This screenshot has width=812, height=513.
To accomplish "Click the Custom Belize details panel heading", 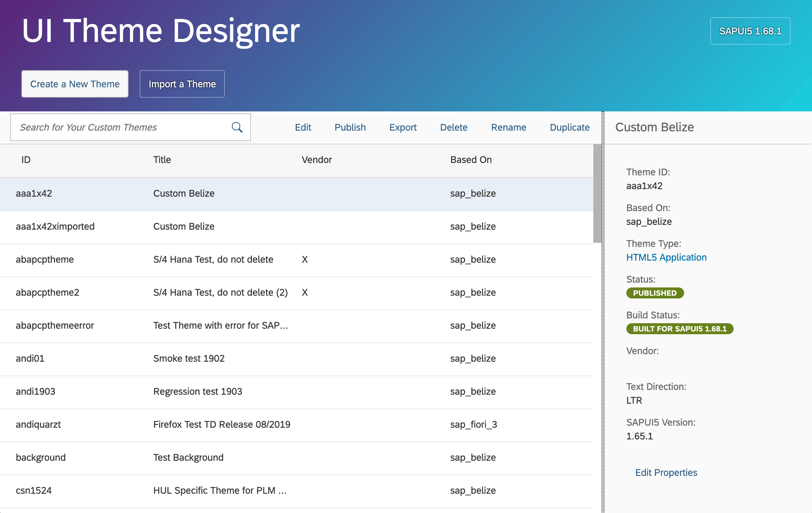I will click(x=655, y=127).
